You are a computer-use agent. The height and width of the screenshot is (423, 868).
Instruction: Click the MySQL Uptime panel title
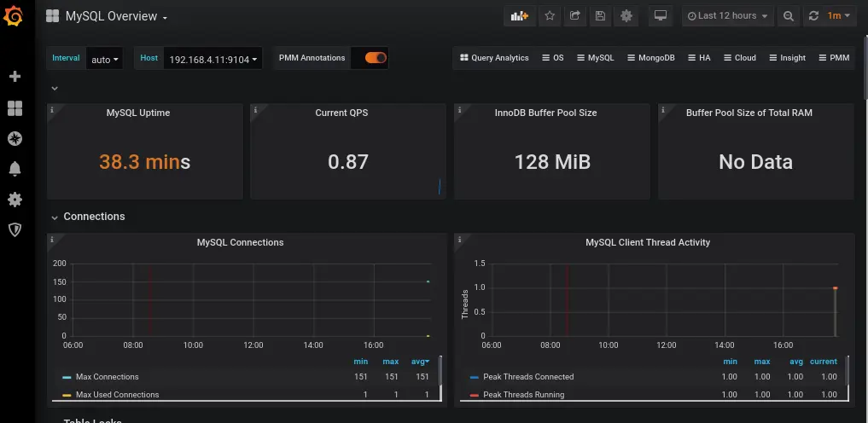138,113
